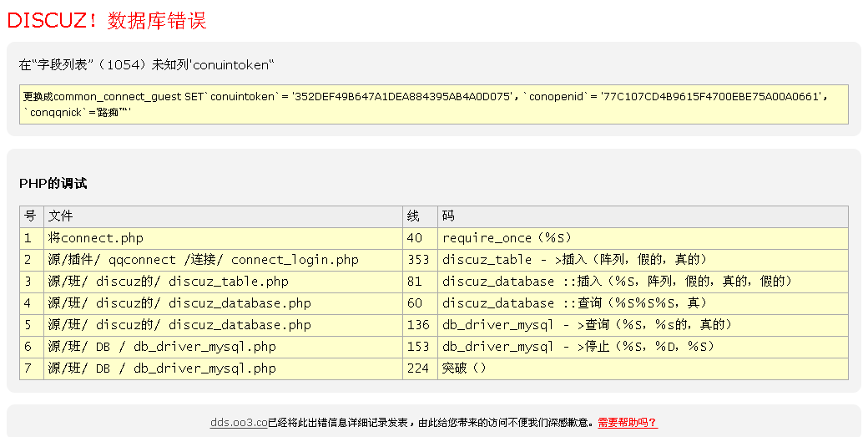Select the unknown column 'conuintoken' error message
868x437 pixels.
pos(147,65)
